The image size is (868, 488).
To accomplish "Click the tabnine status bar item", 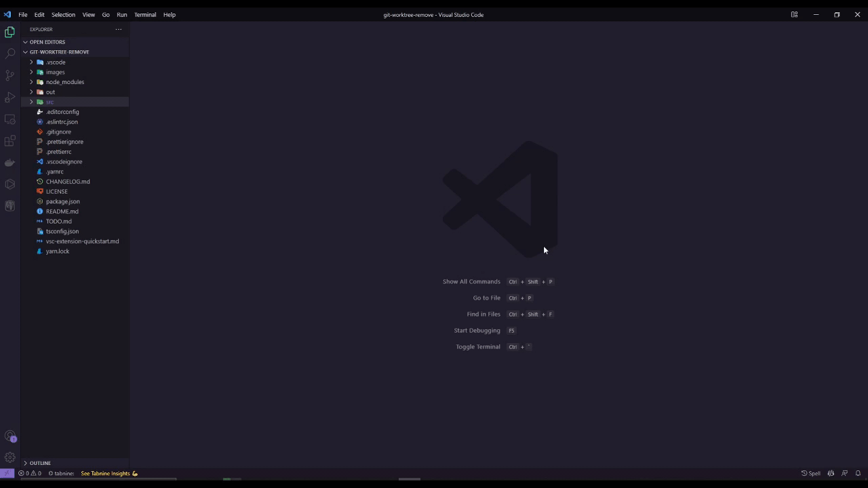I will (x=61, y=473).
